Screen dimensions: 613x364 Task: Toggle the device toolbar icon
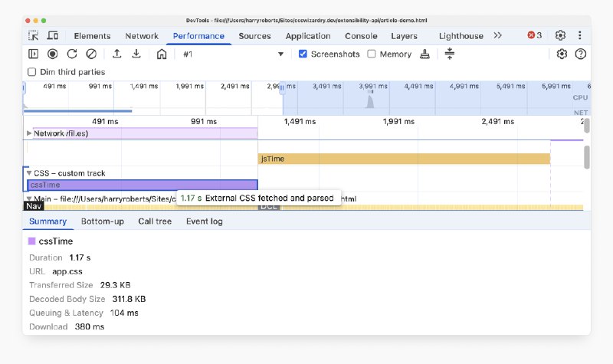coord(53,35)
